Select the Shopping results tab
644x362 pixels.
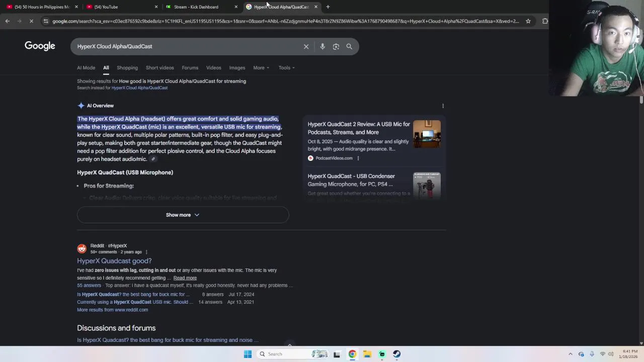[x=127, y=68]
